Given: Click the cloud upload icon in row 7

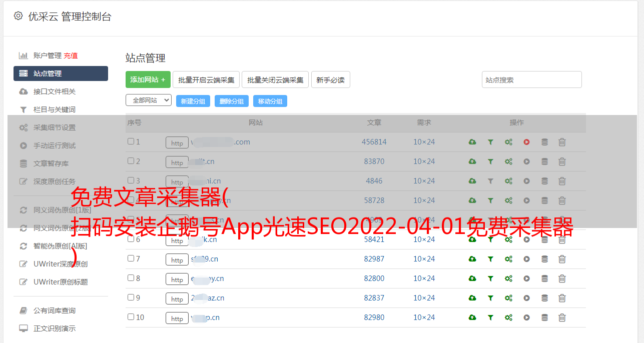Looking at the screenshot, I should point(472,259).
